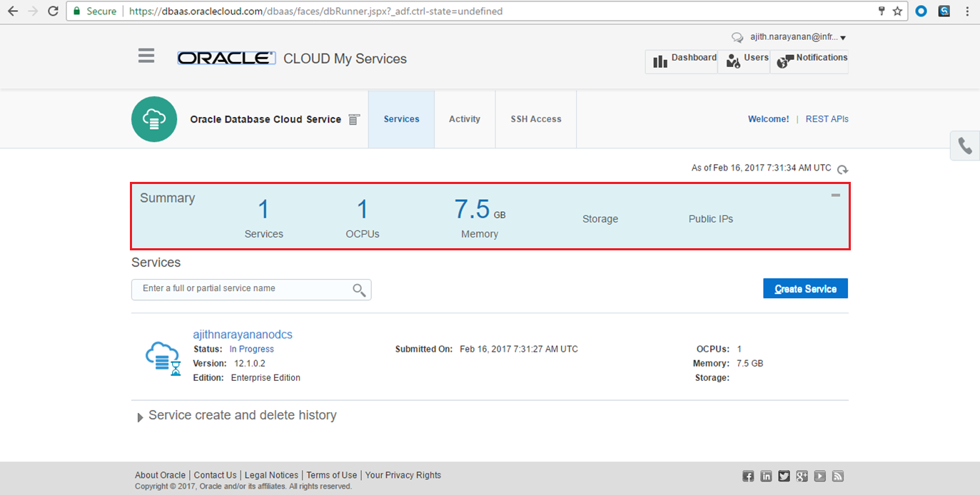This screenshot has height=495, width=980.
Task: Collapse the Summary panel
Action: 836,195
